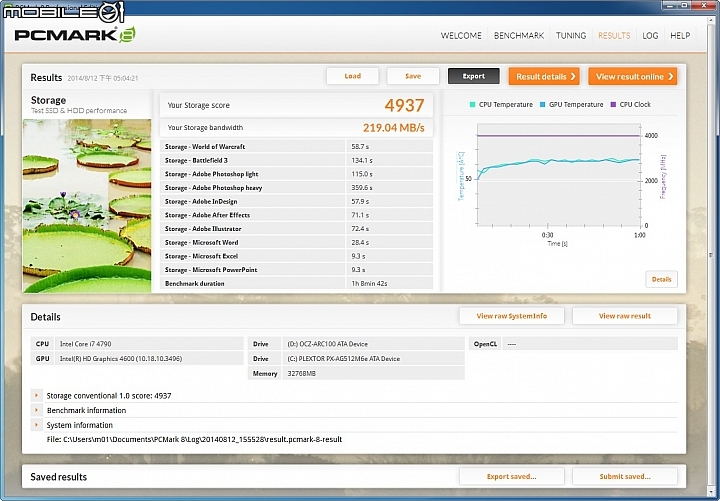720x501 pixels.
Task: Click the Save results button
Action: [413, 76]
